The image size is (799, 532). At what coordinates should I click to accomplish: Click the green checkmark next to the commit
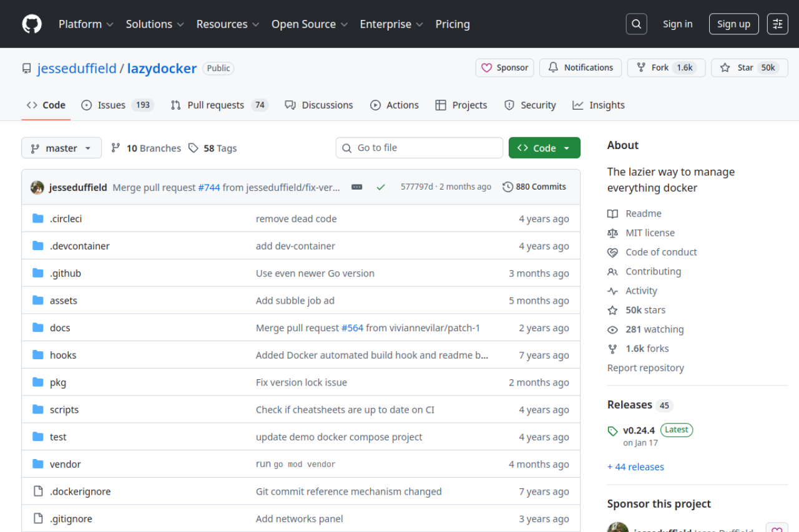(381, 186)
